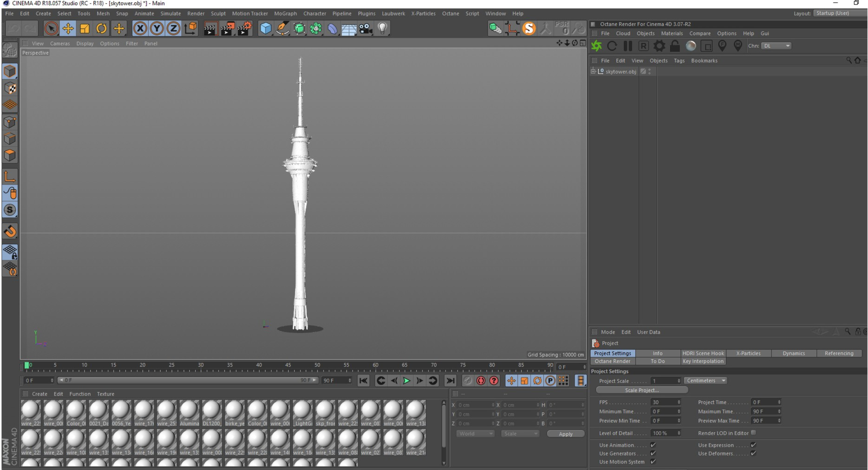Open the MoGraph menu
This screenshot has width=868, height=470.
tap(285, 13)
